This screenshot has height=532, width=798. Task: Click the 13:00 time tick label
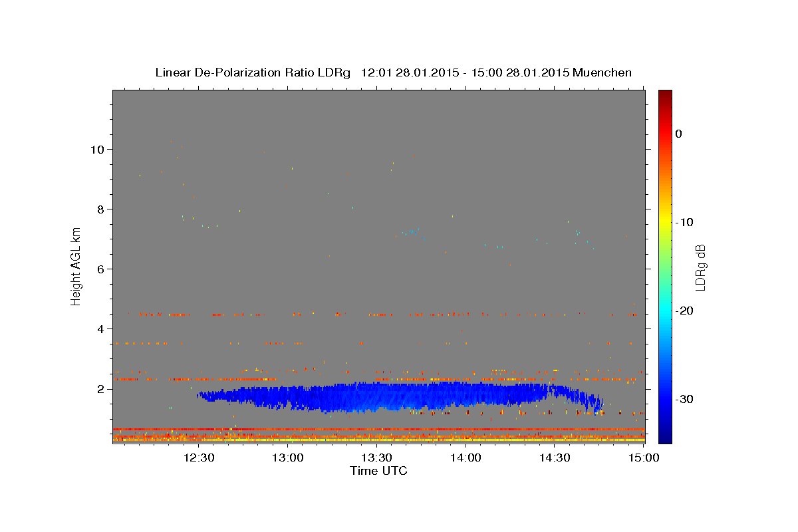pyautogui.click(x=288, y=458)
